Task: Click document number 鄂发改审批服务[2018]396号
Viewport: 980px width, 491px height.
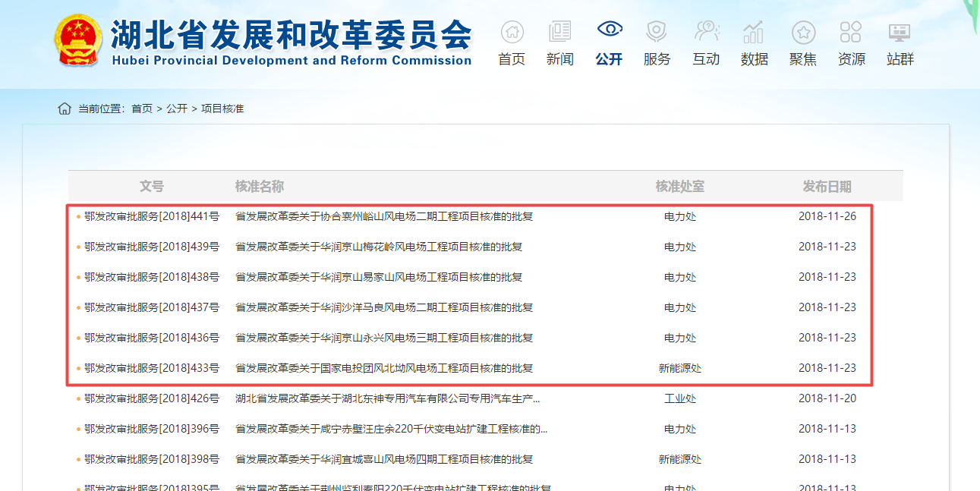Action: [152, 429]
